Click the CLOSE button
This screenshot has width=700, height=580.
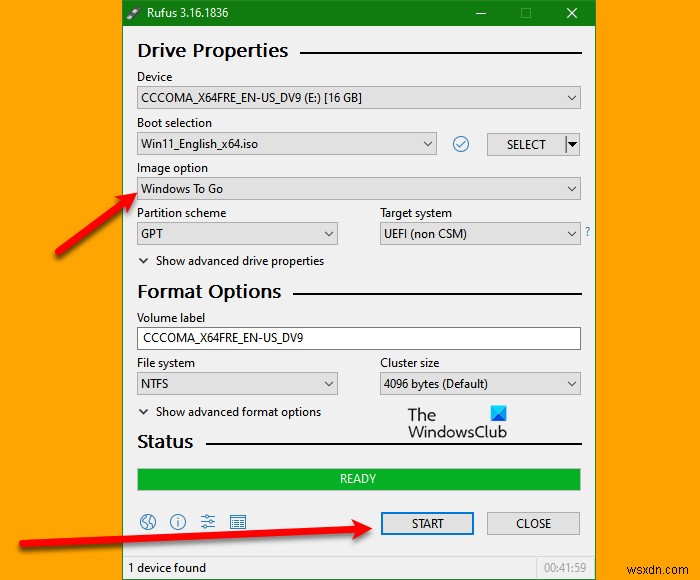pos(533,523)
